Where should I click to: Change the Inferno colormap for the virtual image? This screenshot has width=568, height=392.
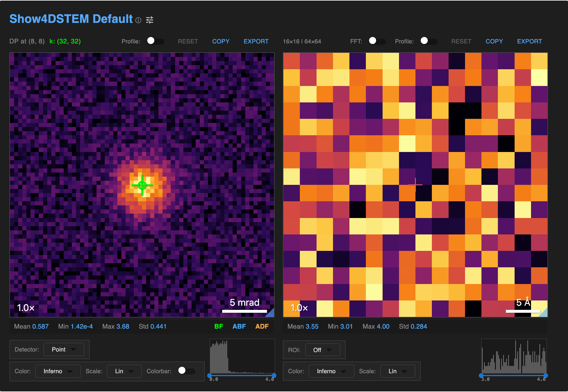point(331,371)
